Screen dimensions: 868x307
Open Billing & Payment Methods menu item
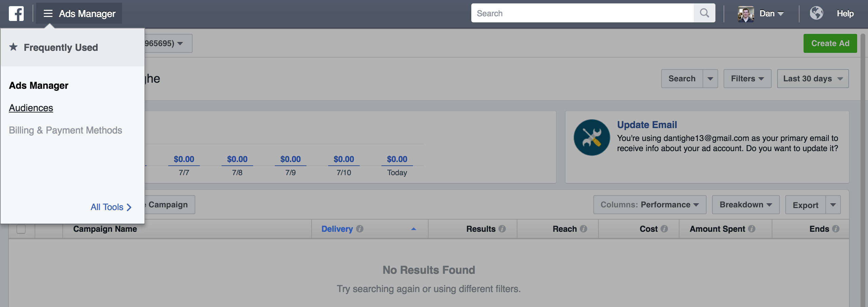pyautogui.click(x=65, y=130)
